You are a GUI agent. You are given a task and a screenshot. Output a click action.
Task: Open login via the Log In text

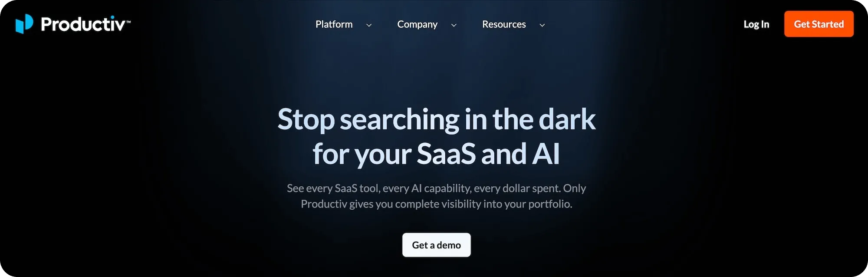click(756, 24)
